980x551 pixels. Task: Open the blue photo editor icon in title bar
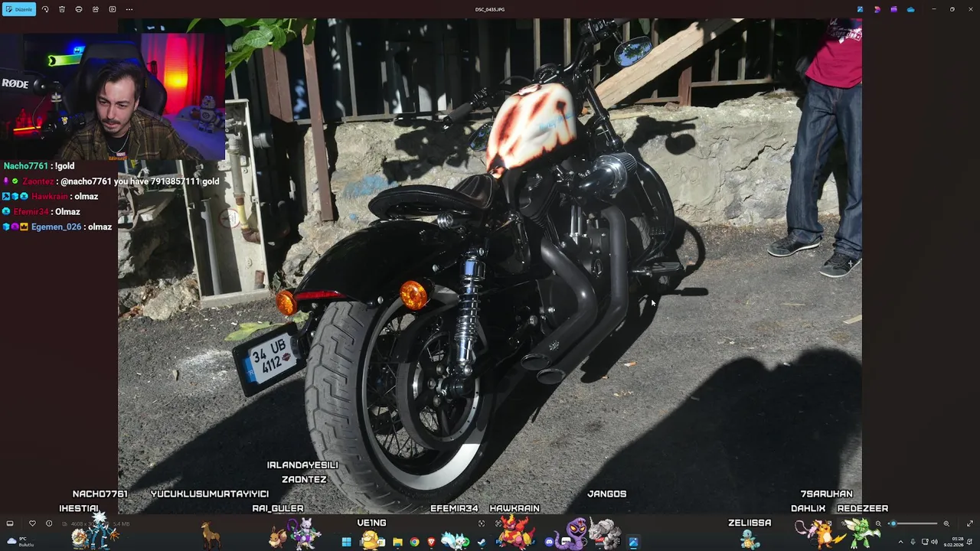(x=860, y=9)
